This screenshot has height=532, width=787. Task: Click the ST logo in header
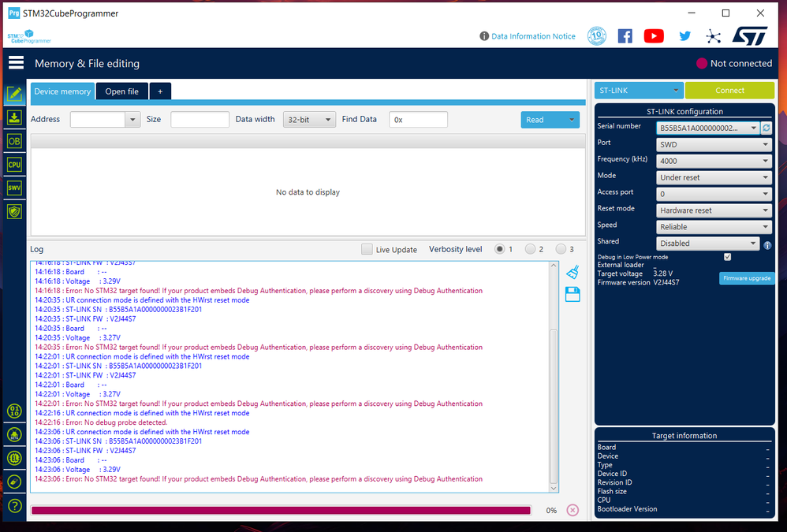(750, 36)
